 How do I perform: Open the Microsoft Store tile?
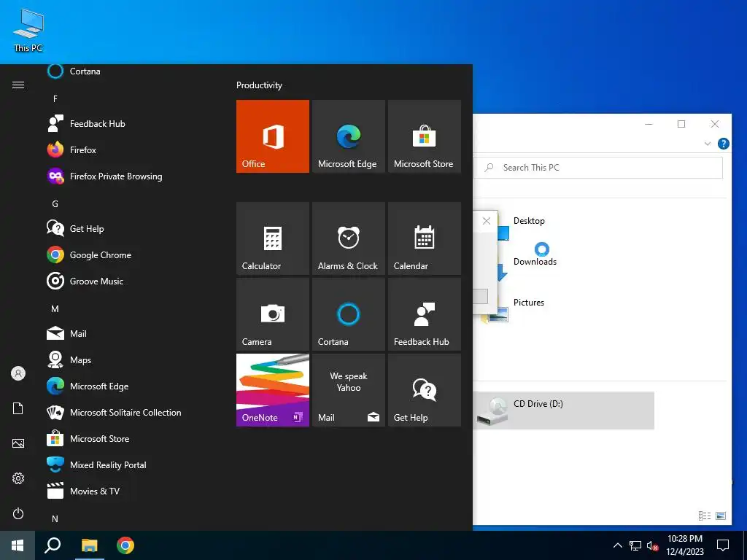425,136
